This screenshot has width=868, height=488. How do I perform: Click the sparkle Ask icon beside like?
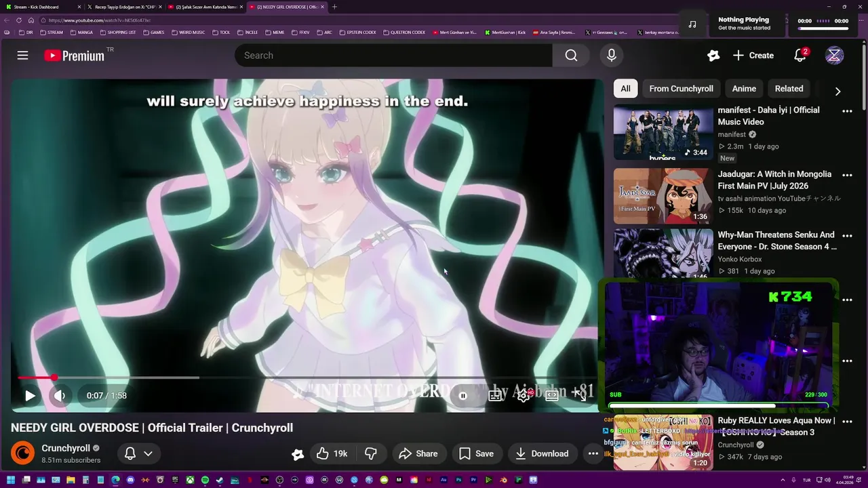[297, 454]
